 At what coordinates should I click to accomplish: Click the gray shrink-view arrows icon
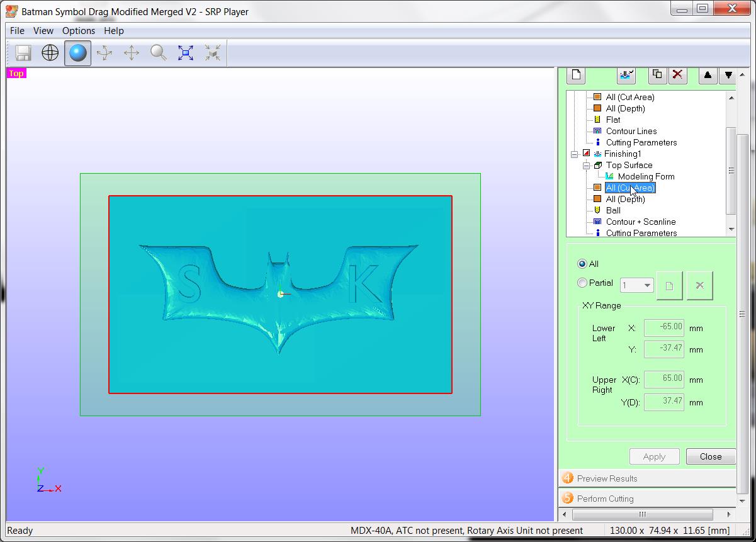coord(213,53)
